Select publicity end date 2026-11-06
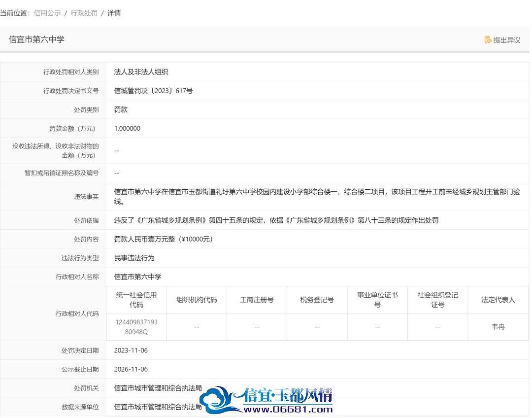The height and width of the screenshot is (418, 532). pos(131,369)
